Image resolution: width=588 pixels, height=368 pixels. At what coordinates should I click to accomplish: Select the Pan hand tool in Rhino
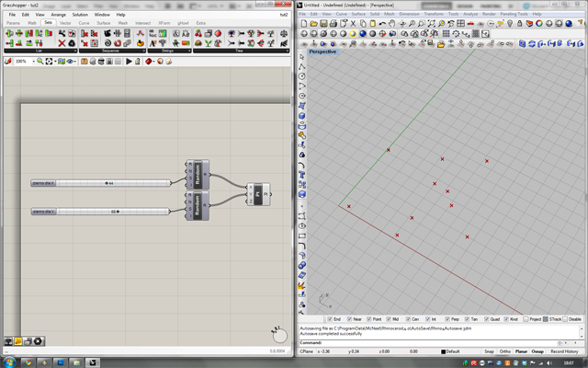coord(392,24)
